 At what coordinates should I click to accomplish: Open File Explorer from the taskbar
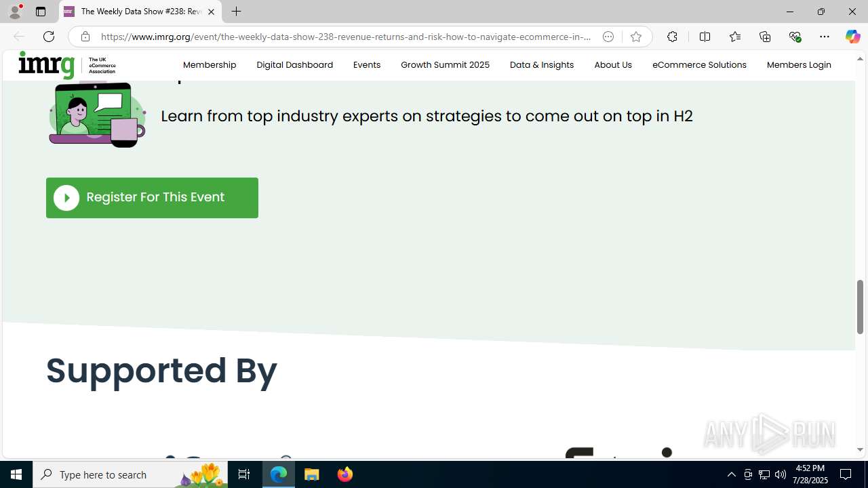tap(312, 474)
